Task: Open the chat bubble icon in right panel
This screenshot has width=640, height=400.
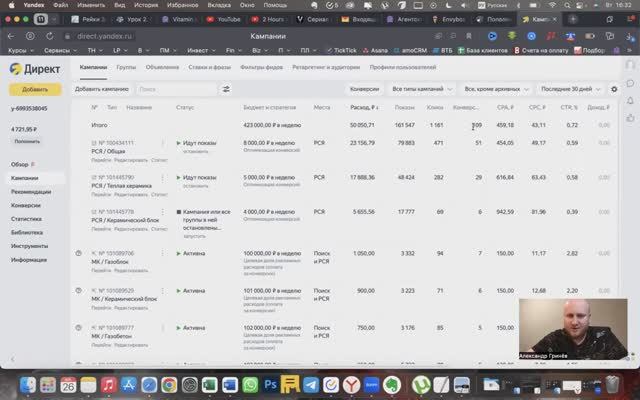Action: 630,83
